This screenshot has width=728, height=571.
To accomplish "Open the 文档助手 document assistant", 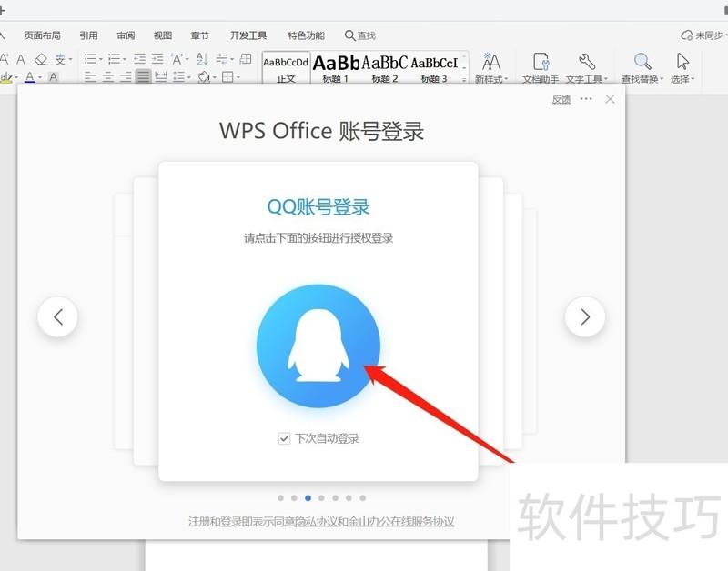I will 541,67.
